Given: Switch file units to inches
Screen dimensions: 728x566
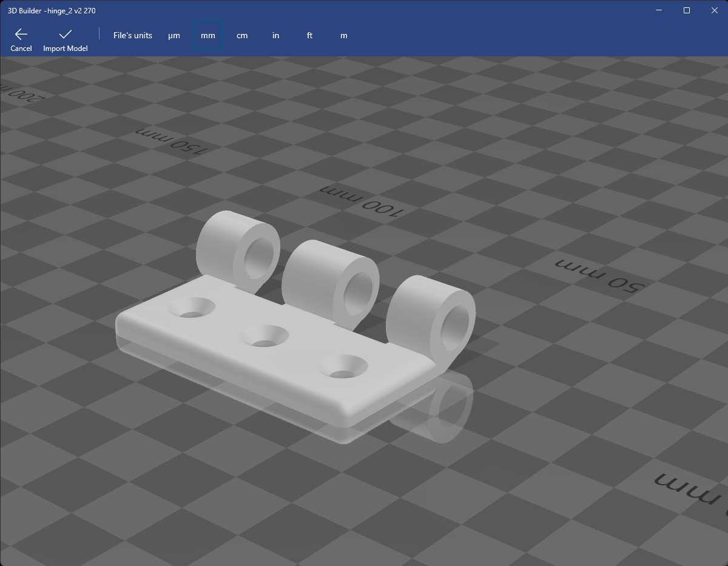Looking at the screenshot, I should (x=276, y=35).
